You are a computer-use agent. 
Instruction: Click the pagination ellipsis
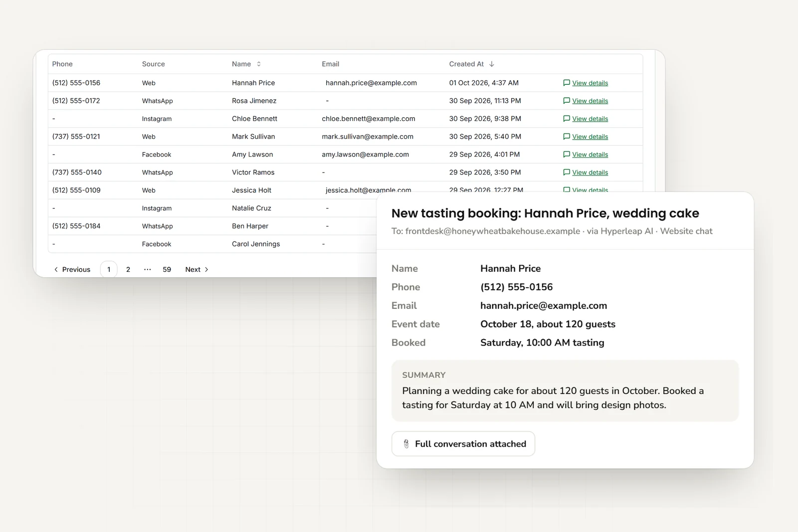pyautogui.click(x=147, y=269)
